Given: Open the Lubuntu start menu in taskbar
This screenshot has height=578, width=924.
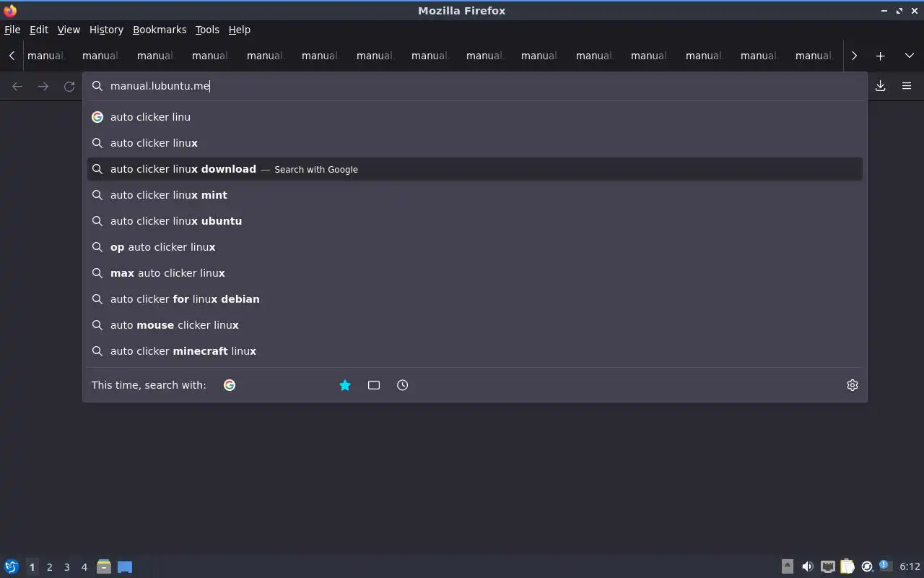Looking at the screenshot, I should (x=12, y=566).
